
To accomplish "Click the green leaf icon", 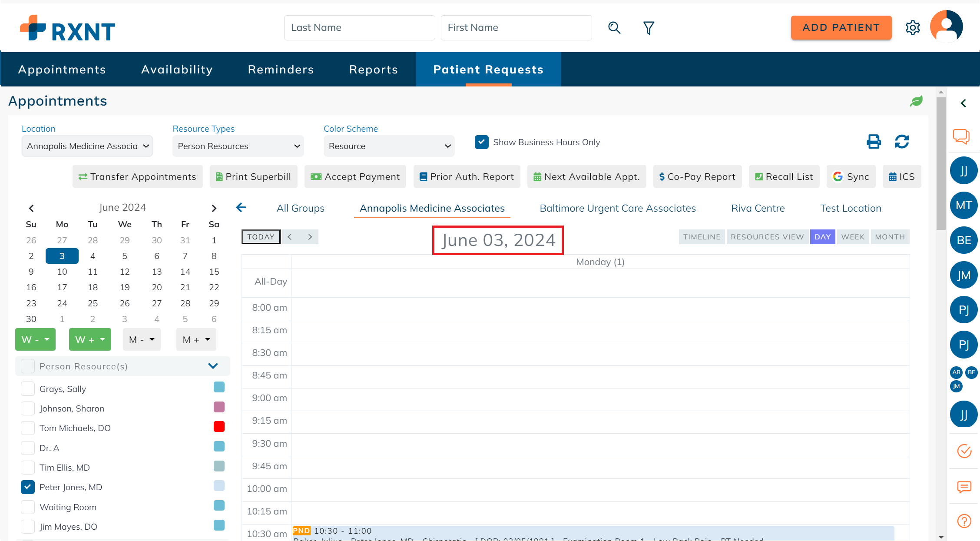I will click(916, 101).
